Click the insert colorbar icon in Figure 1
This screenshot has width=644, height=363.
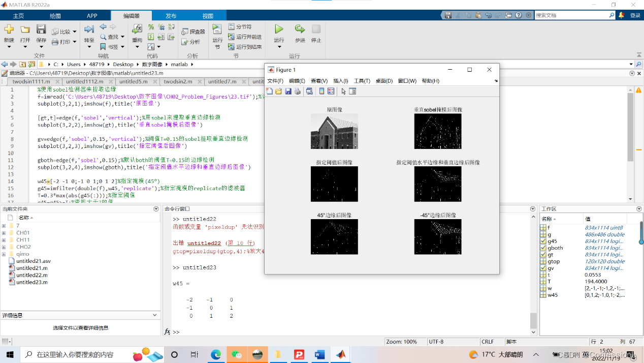[x=321, y=91]
